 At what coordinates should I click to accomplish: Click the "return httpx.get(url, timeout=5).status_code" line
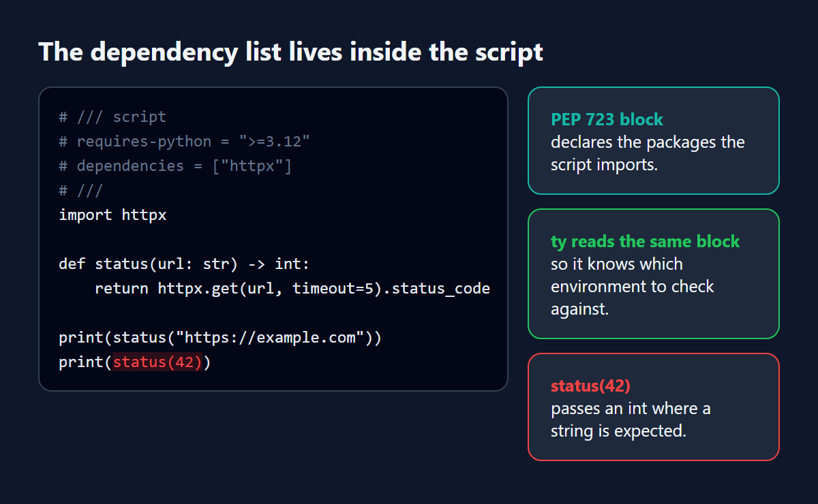292,289
